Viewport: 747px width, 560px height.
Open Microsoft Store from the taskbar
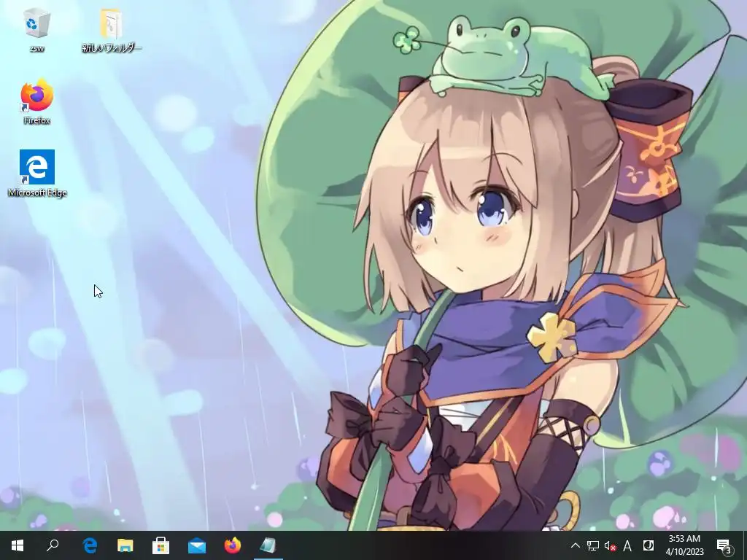[x=161, y=545]
